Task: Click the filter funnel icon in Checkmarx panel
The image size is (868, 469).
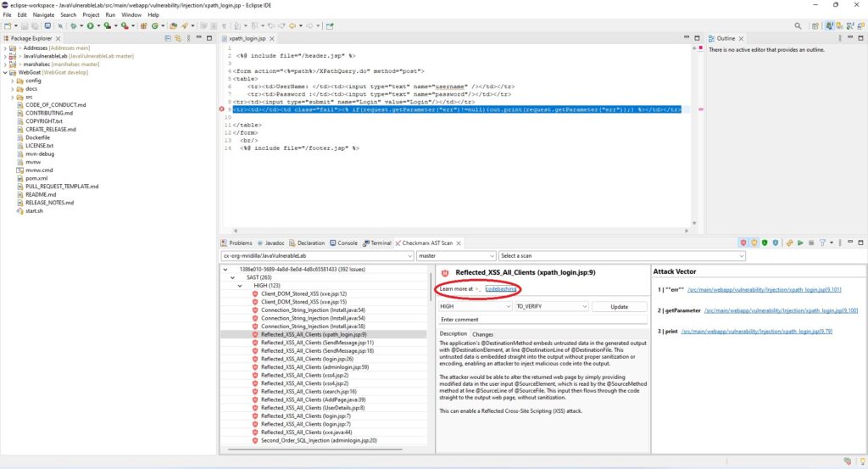Action: [x=823, y=243]
